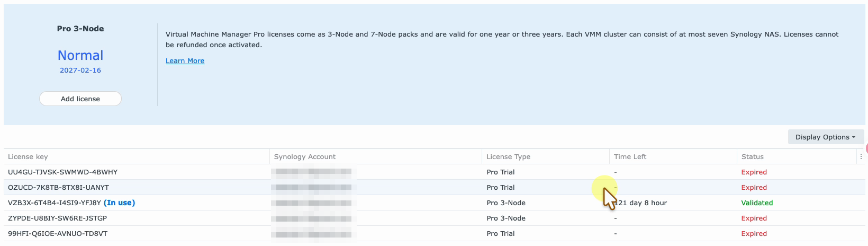Click Pro Trial type in OZUCD row
Screen dimensions: 868x246
[501, 188]
